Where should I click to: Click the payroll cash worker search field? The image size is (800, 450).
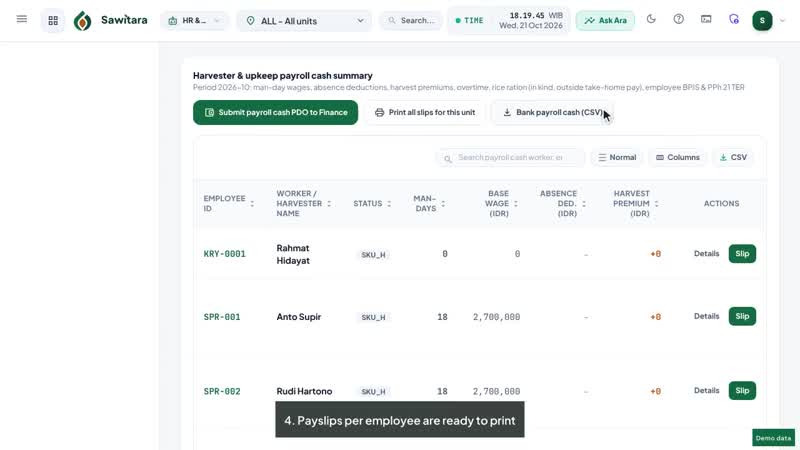pos(511,158)
